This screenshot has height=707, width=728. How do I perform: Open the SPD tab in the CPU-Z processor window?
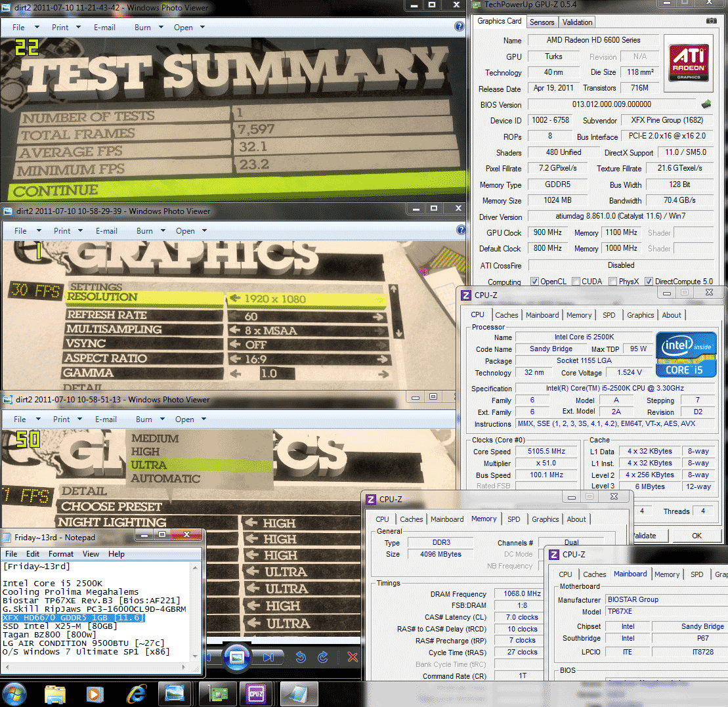point(609,314)
